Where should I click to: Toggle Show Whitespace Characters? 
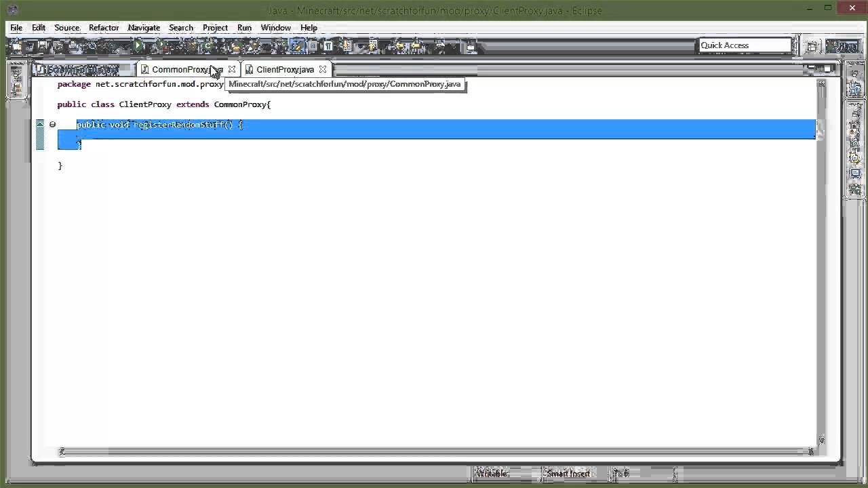coord(328,46)
